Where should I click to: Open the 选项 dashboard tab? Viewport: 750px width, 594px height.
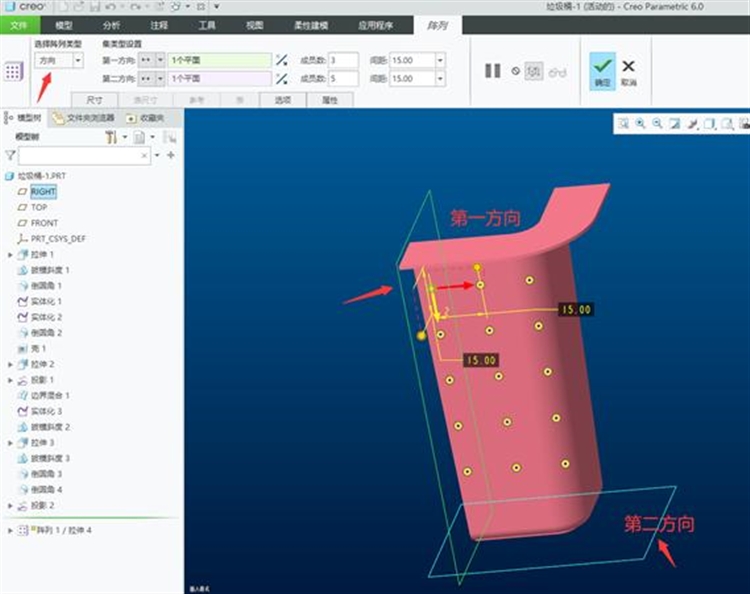[283, 100]
